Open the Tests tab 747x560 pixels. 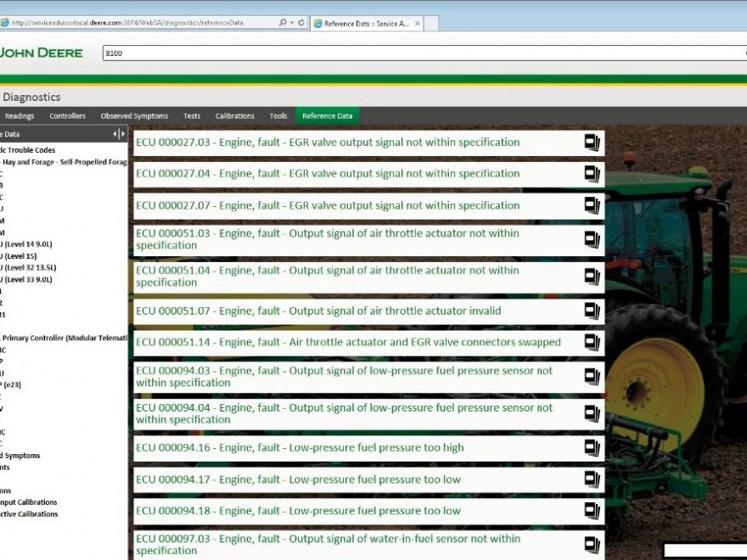pos(192,116)
